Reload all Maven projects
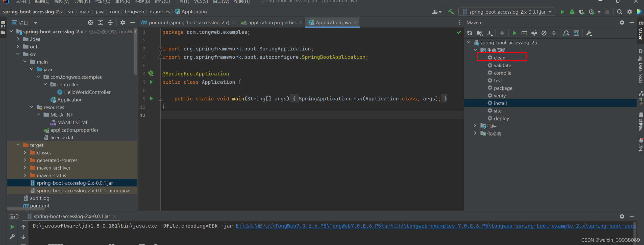Viewport: 644px width, 245px height. (469, 33)
